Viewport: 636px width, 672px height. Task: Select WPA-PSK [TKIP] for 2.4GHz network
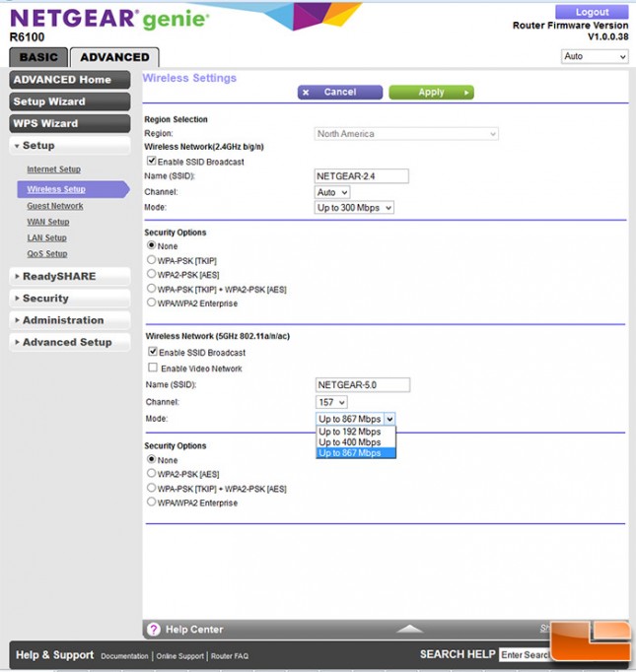tap(152, 260)
